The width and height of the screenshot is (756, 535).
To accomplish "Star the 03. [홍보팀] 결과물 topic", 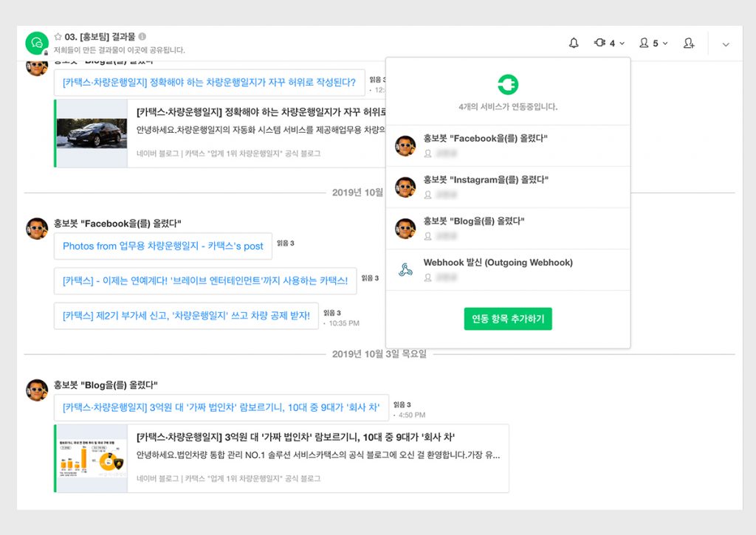I will pyautogui.click(x=58, y=36).
